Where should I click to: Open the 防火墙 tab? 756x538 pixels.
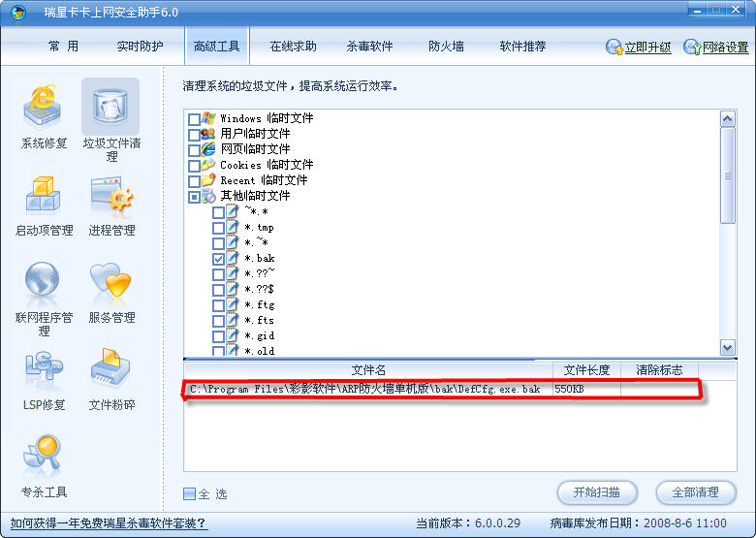click(446, 47)
